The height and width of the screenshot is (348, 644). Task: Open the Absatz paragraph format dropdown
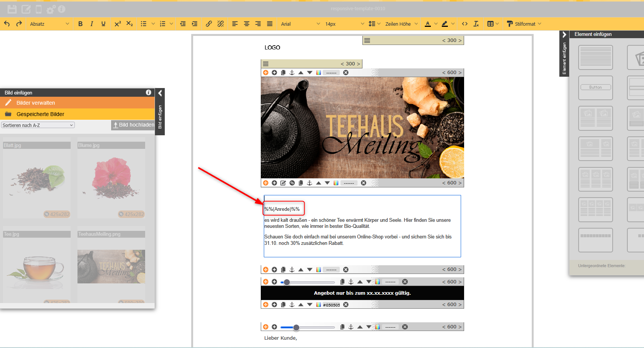point(50,24)
